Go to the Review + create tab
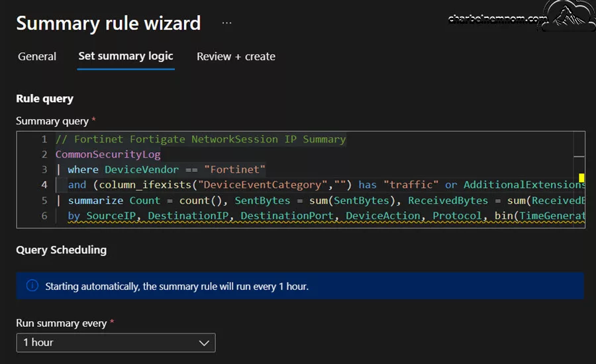 coord(236,57)
